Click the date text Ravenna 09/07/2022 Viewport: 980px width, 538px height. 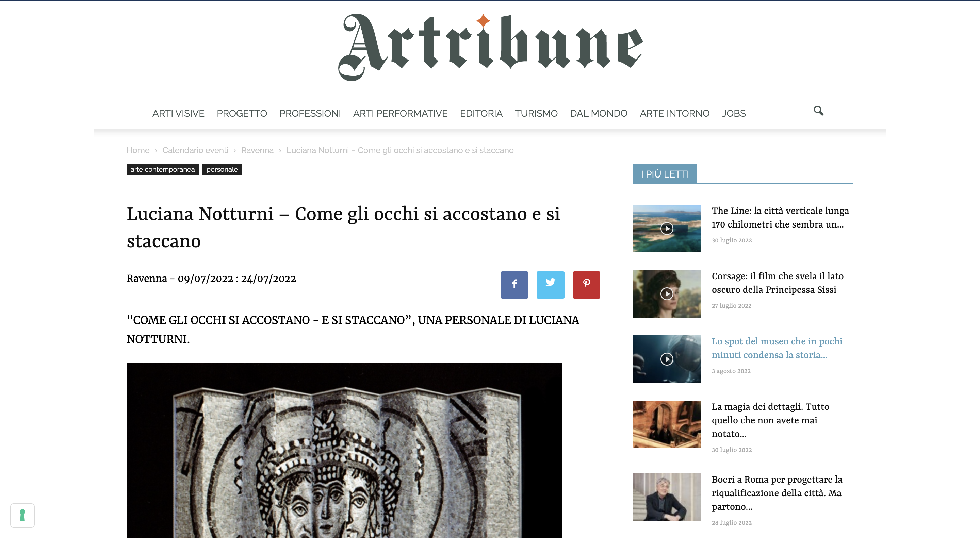pyautogui.click(x=211, y=279)
